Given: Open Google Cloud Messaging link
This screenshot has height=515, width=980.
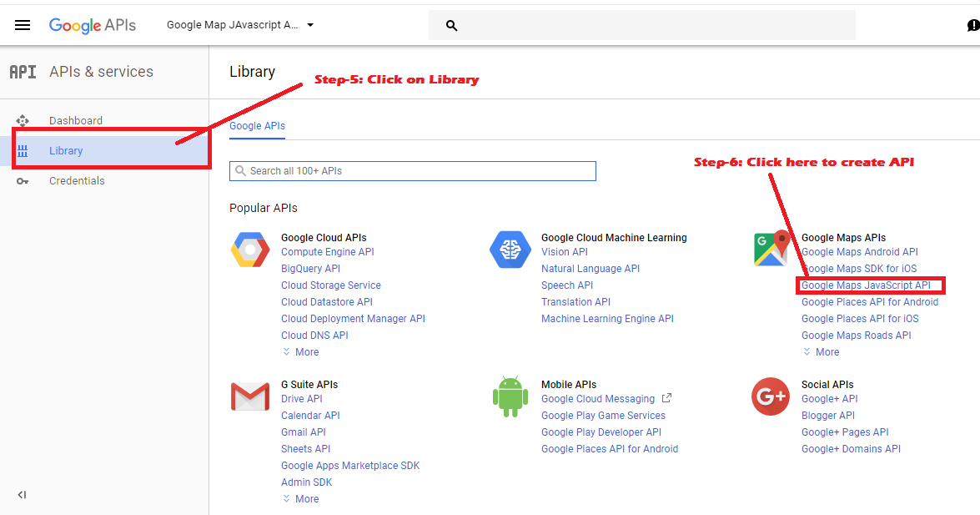Looking at the screenshot, I should (x=598, y=399).
